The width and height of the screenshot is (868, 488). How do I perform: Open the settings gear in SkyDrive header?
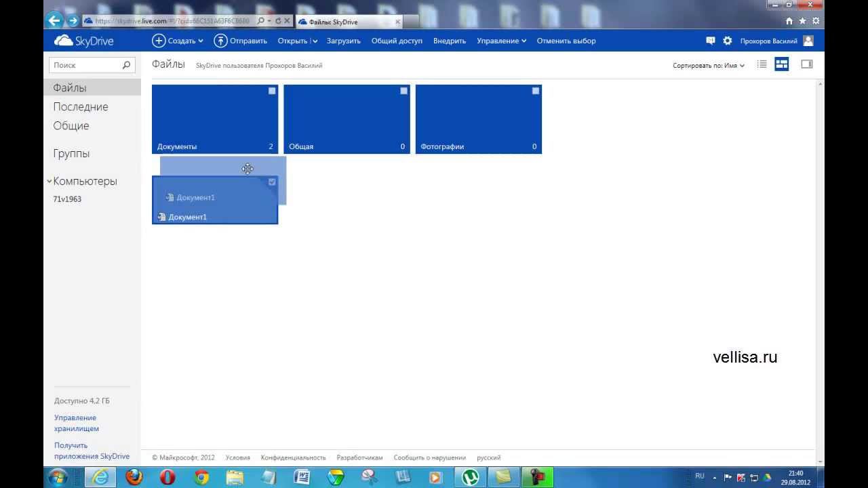click(x=728, y=41)
